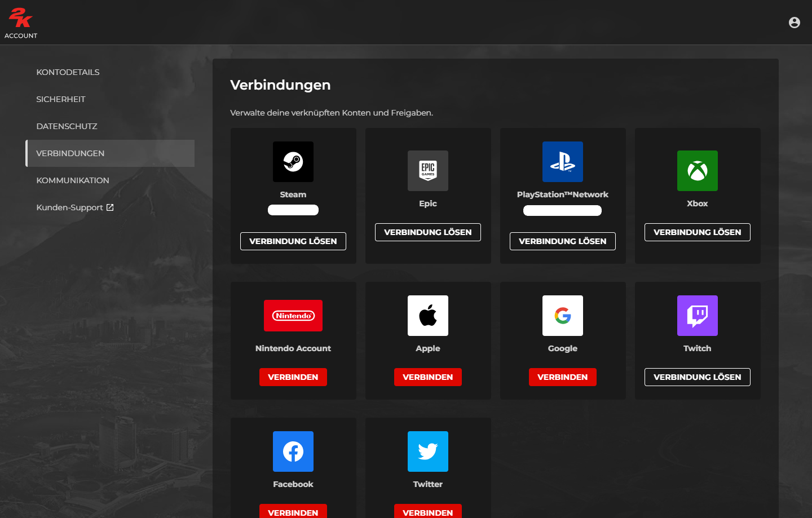Click the Epic Games logo icon
Image resolution: width=812 pixels, height=518 pixels.
(x=428, y=171)
